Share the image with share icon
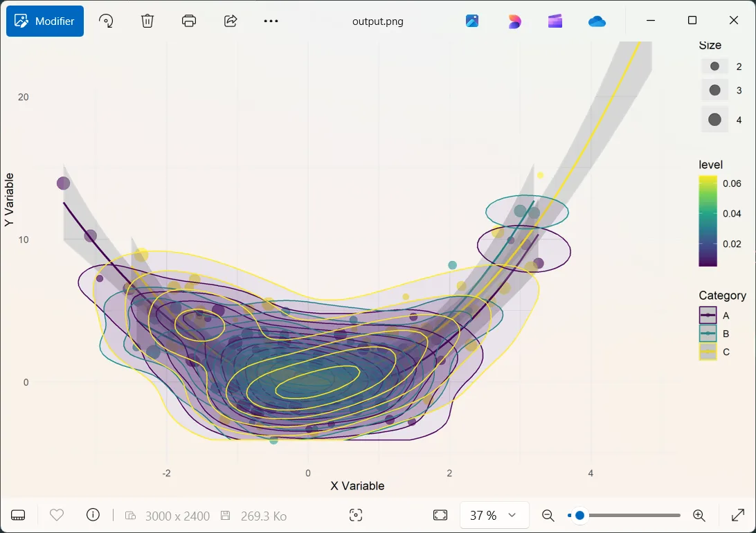Image resolution: width=756 pixels, height=533 pixels. point(231,21)
